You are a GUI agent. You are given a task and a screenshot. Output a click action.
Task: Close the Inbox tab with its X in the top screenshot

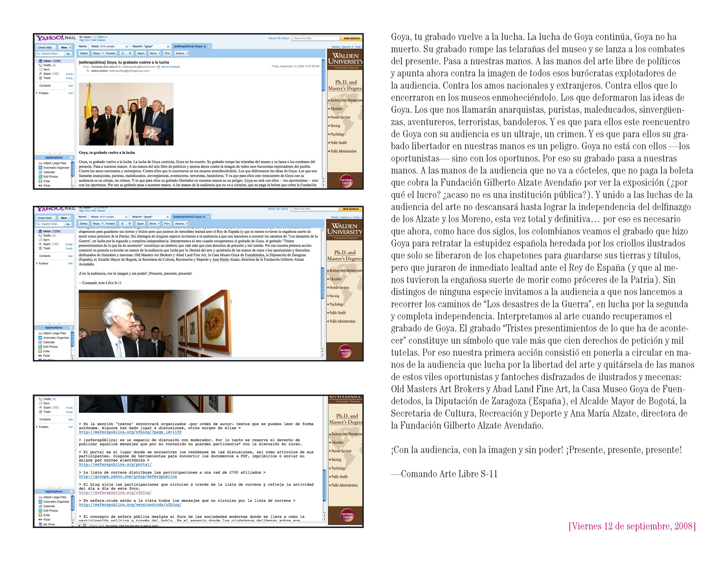tap(127, 47)
